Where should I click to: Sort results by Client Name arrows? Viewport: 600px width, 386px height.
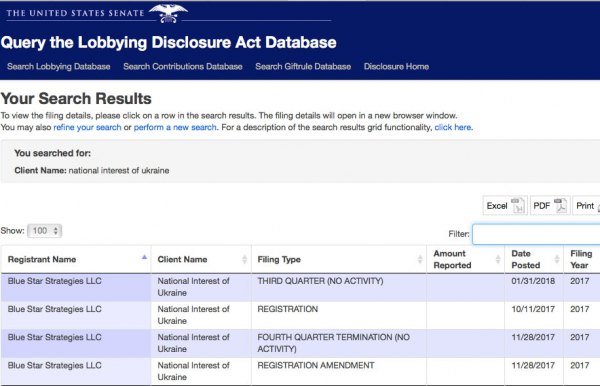tap(245, 259)
